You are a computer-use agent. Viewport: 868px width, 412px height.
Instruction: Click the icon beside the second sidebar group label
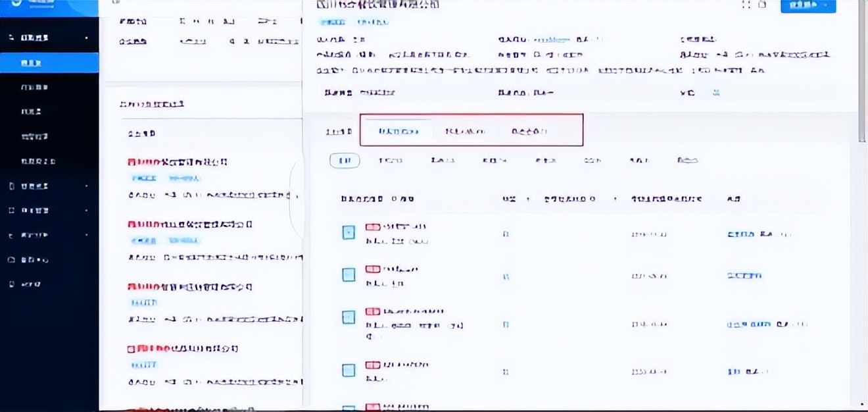[11, 186]
